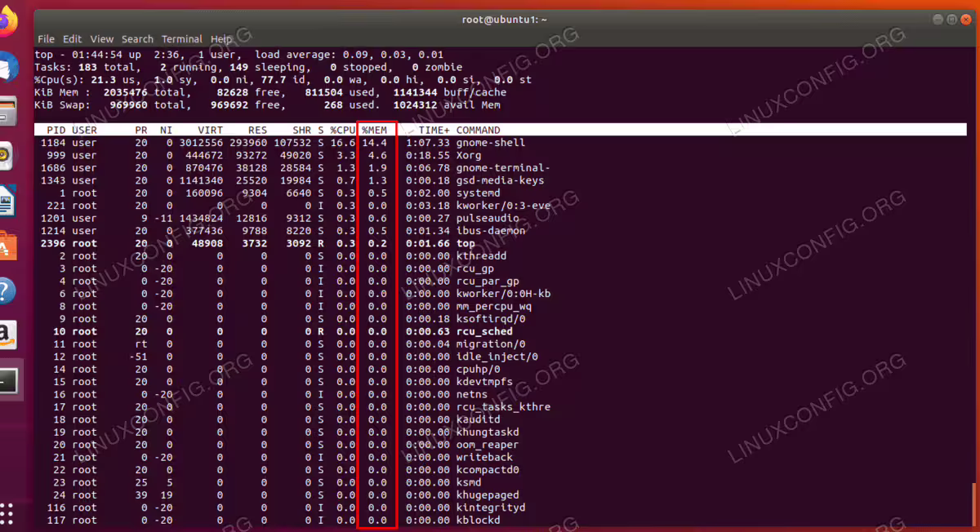Screen dimensions: 980x532
Task: Select the mm_percpu_wq process name
Action: click(x=494, y=306)
